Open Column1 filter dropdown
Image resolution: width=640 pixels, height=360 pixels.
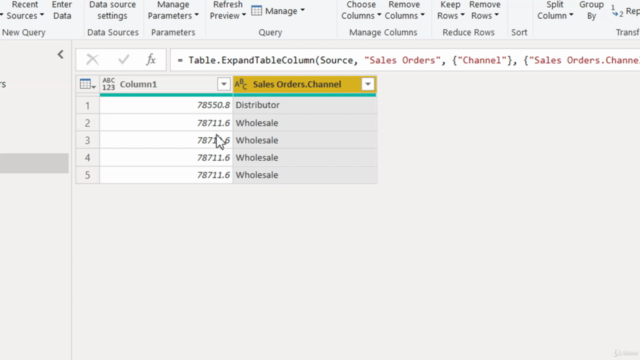coord(224,84)
